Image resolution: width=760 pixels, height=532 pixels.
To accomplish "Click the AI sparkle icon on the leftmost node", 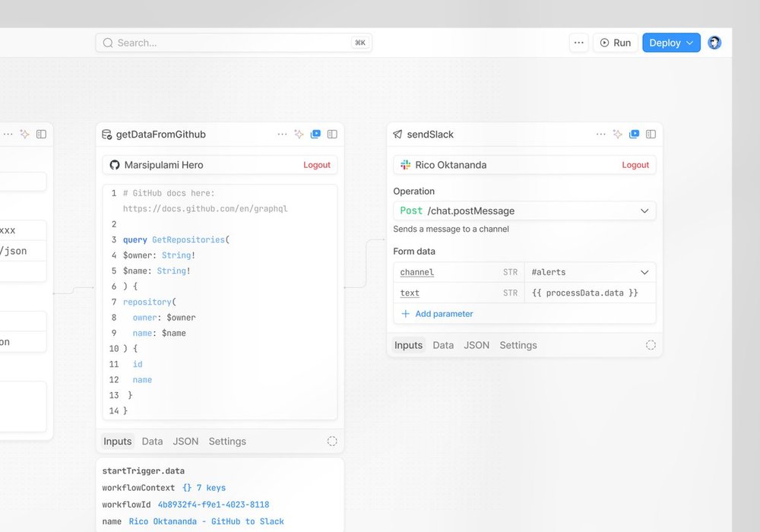I will pos(25,135).
